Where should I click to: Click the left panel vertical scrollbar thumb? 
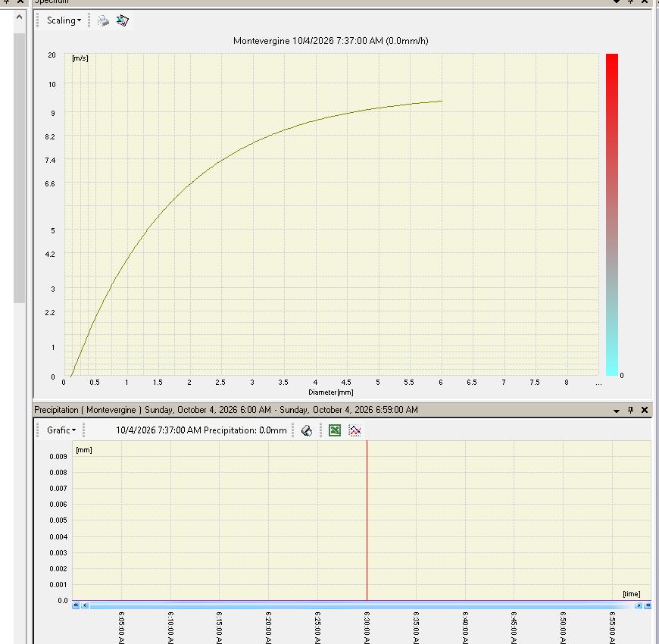(19, 168)
